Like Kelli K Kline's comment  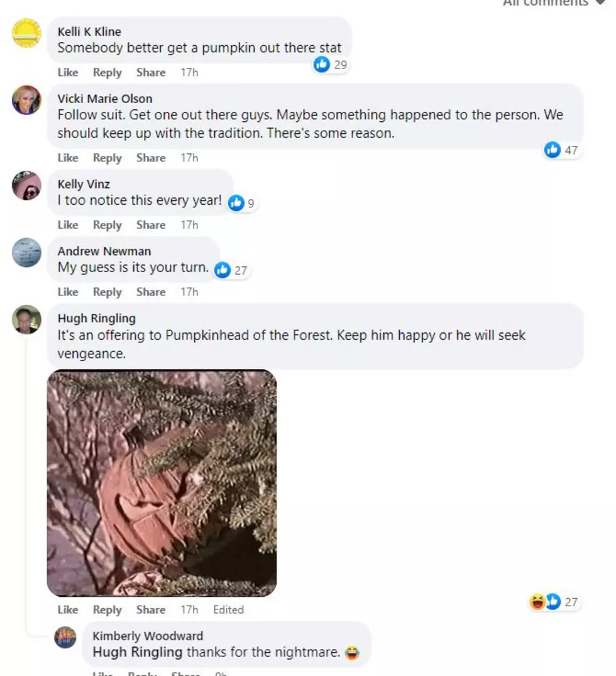[68, 72]
